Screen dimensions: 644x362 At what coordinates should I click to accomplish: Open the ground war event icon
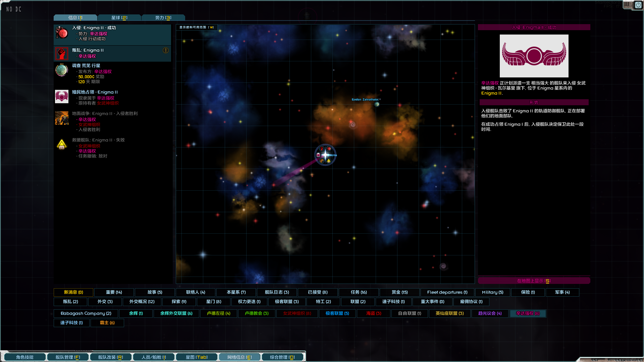point(62,118)
